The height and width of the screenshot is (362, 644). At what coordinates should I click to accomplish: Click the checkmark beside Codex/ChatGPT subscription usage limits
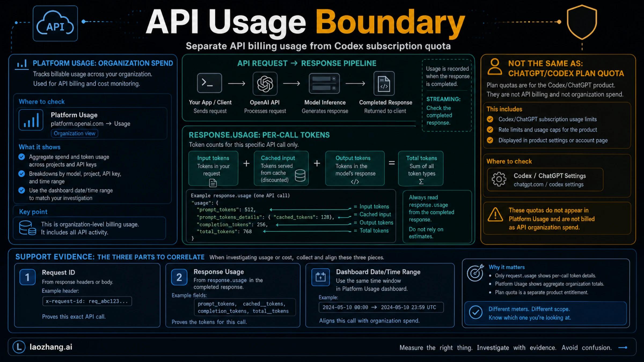(x=490, y=119)
